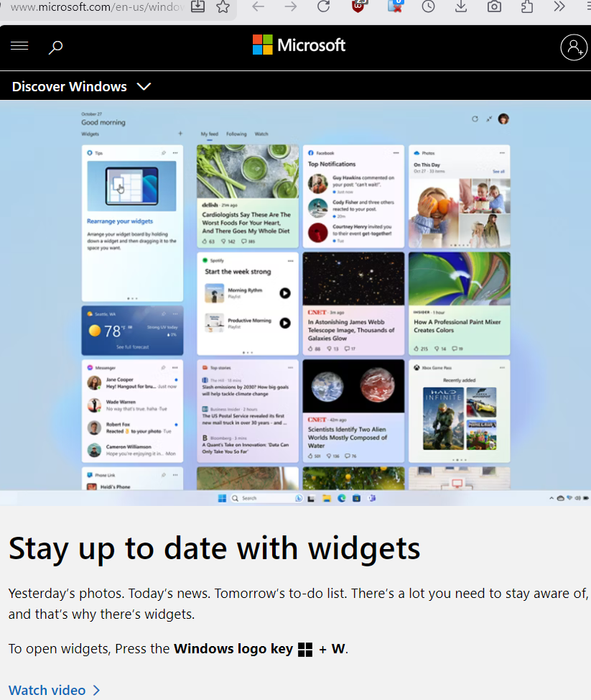591x700 pixels.
Task: Show more toolbar items via double chevron
Action: click(559, 6)
